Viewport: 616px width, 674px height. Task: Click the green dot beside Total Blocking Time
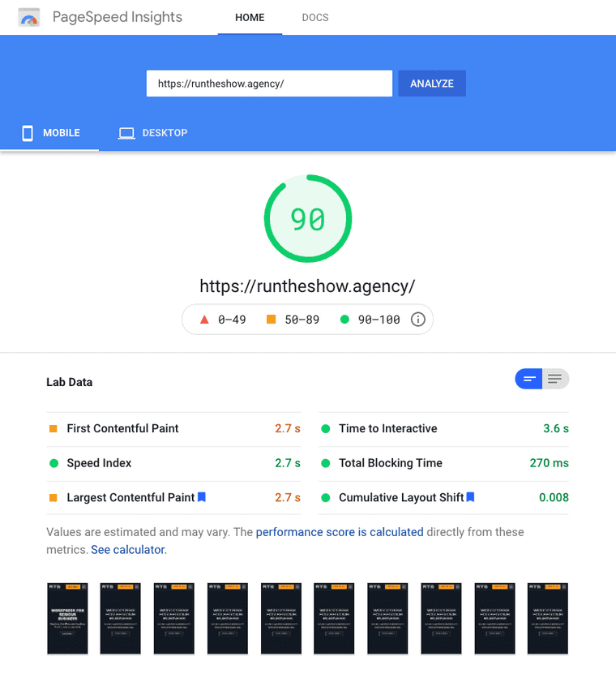pyautogui.click(x=326, y=463)
